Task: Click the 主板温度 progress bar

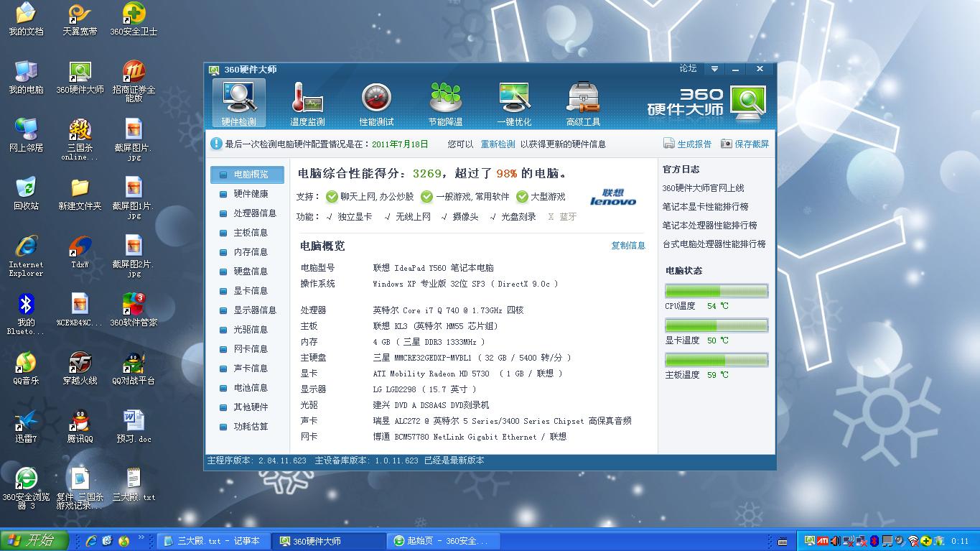Action: coord(717,360)
